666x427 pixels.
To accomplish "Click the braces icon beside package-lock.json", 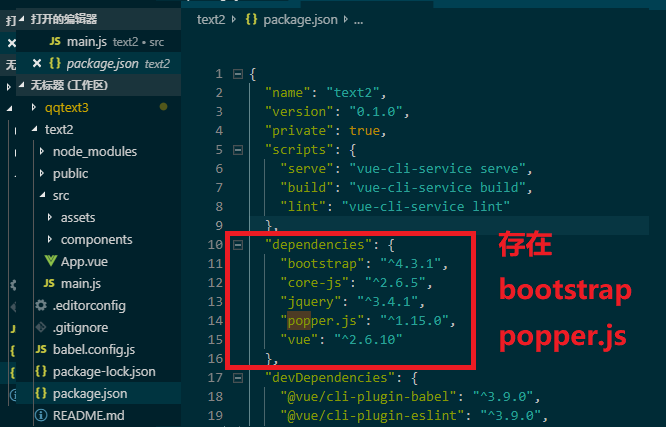I will [x=41, y=371].
